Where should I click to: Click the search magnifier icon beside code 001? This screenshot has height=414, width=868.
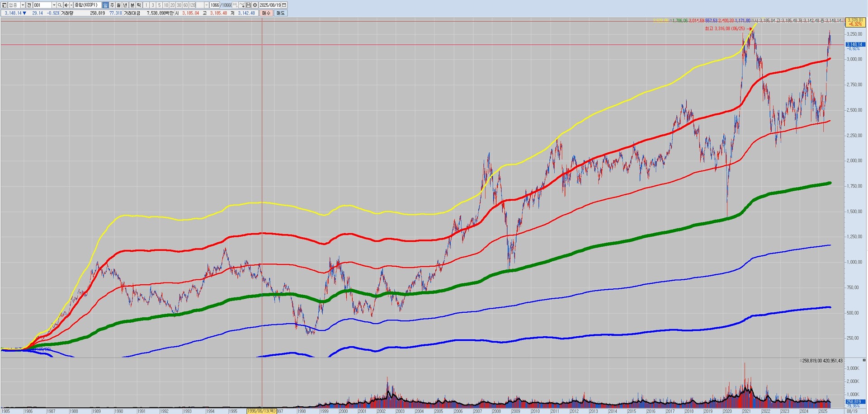[60, 5]
